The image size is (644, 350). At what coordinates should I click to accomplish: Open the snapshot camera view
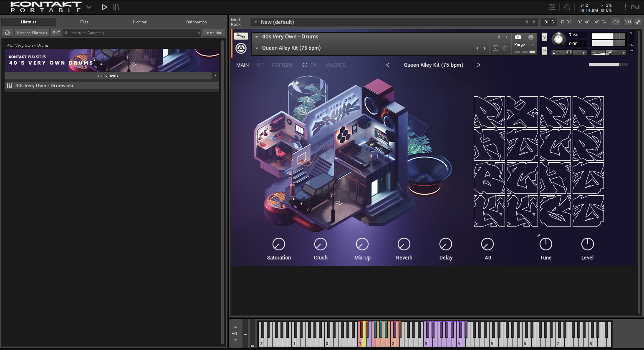tap(518, 37)
